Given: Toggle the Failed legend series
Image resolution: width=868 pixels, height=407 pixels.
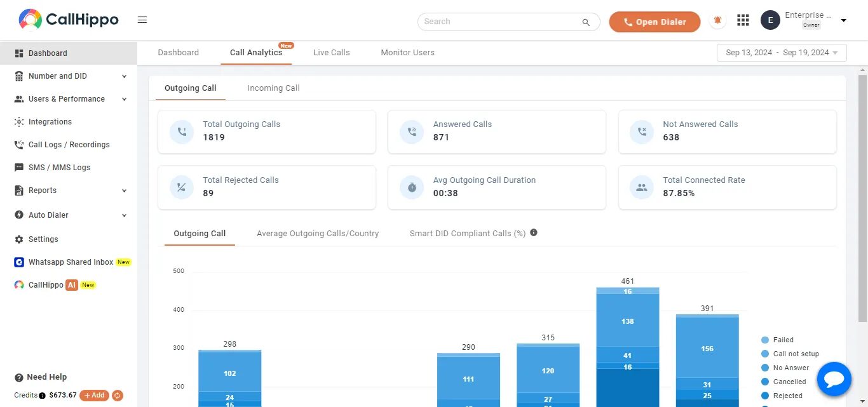Looking at the screenshot, I should click(783, 340).
